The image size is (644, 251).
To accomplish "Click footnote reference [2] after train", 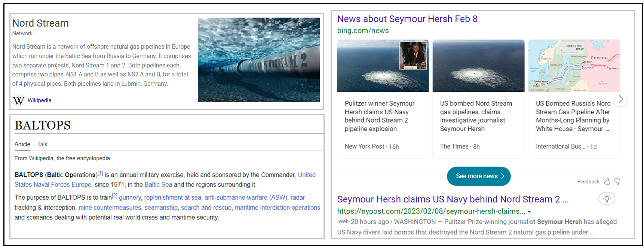I will point(115,196).
